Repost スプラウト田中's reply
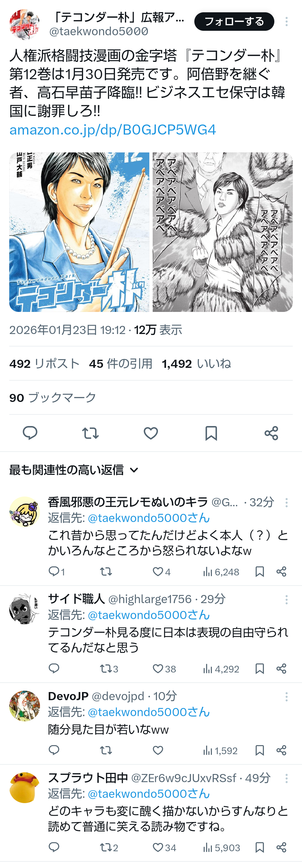The width and height of the screenshot is (302, 868). click(109, 848)
